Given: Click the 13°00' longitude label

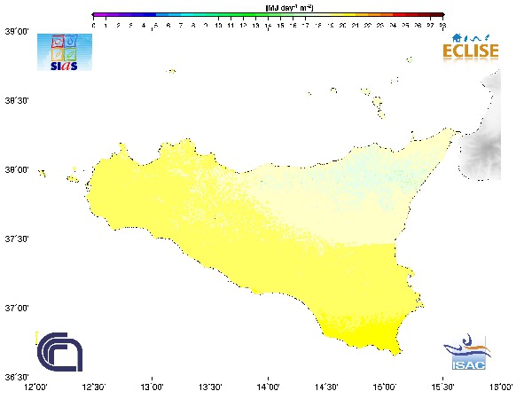Looking at the screenshot, I should click(152, 387).
